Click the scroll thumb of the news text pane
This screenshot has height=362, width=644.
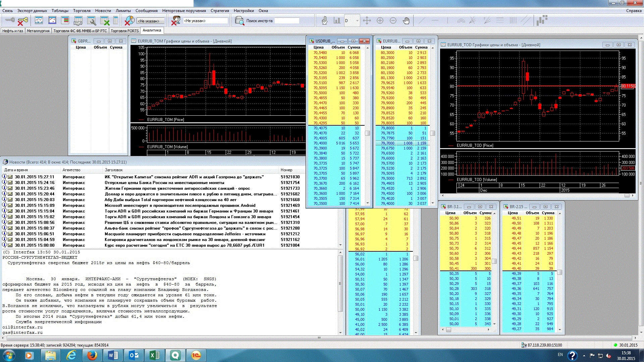340,283
